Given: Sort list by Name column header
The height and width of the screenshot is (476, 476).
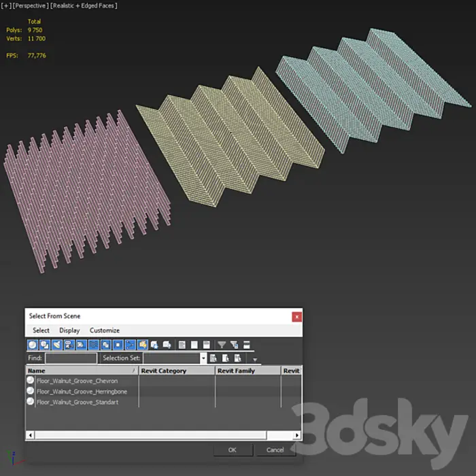Looking at the screenshot, I should 82,371.
